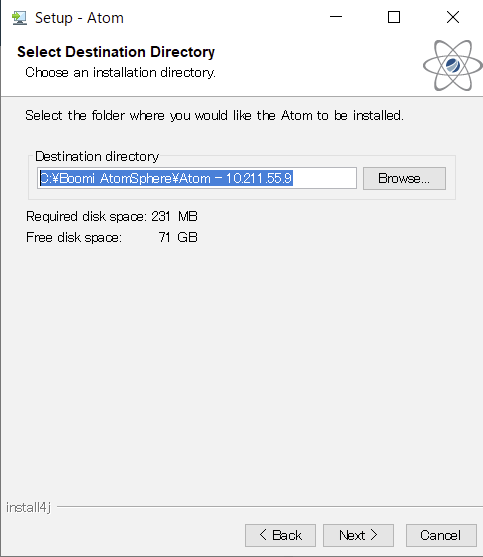This screenshot has height=557, width=483.
Task: Click the Free disk space label
Action: coord(74,237)
